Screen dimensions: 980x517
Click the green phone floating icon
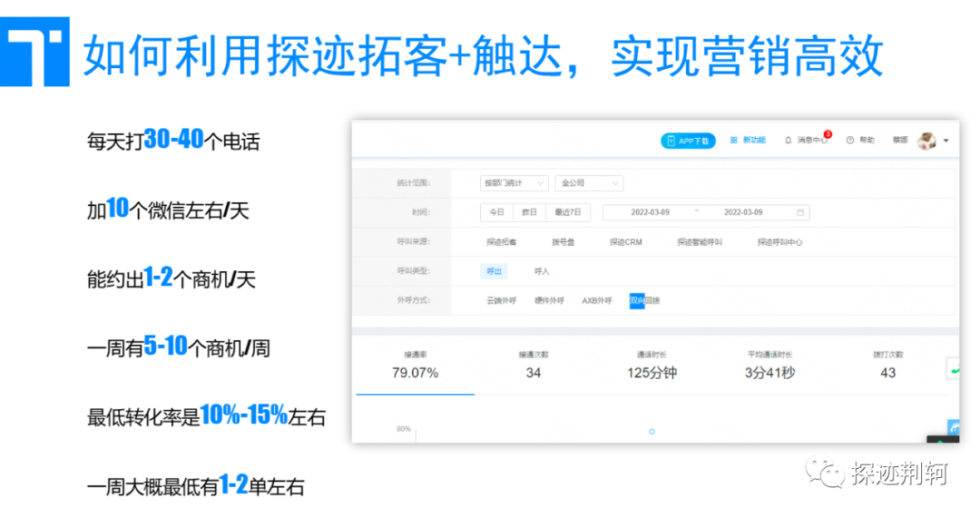click(954, 369)
